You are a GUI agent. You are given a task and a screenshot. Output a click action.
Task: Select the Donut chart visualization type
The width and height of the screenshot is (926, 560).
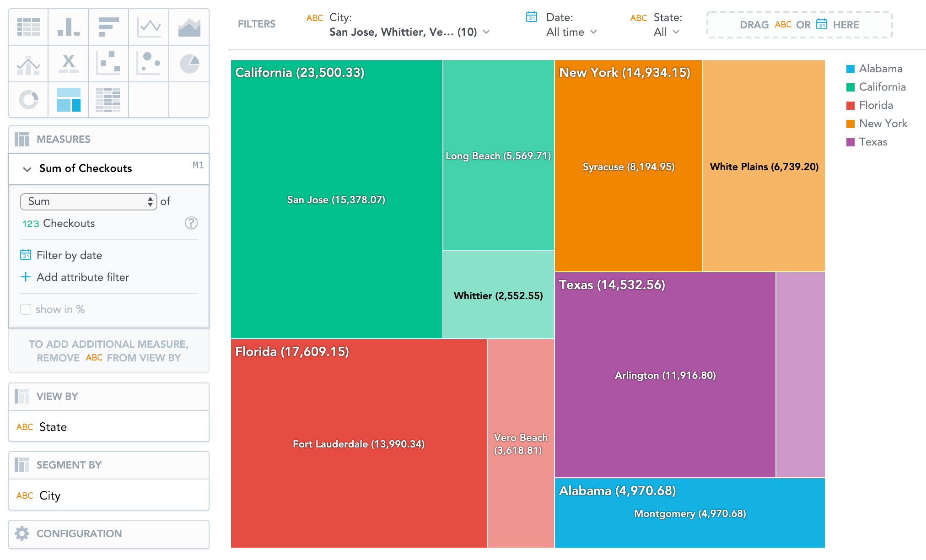[28, 100]
